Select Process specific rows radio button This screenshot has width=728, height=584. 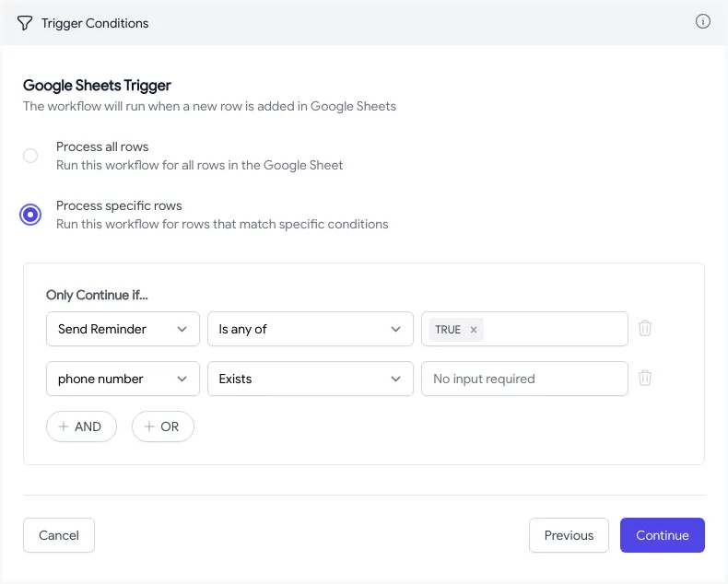[30, 215]
